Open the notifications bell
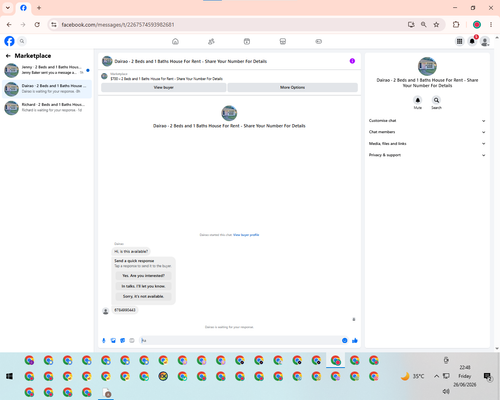The image size is (500, 400). pos(472,41)
